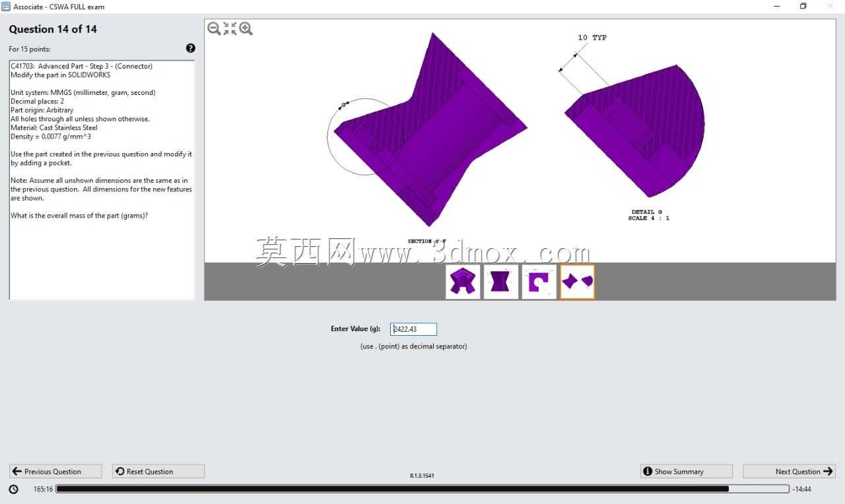The width and height of the screenshot is (845, 504).
Task: Click the decimal separator hint text
Action: (413, 346)
